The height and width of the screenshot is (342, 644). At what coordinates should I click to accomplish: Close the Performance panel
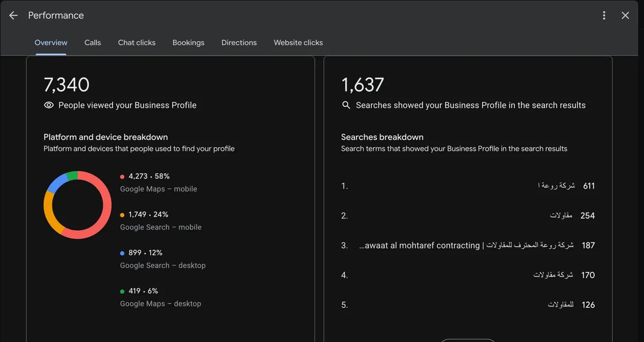[625, 15]
